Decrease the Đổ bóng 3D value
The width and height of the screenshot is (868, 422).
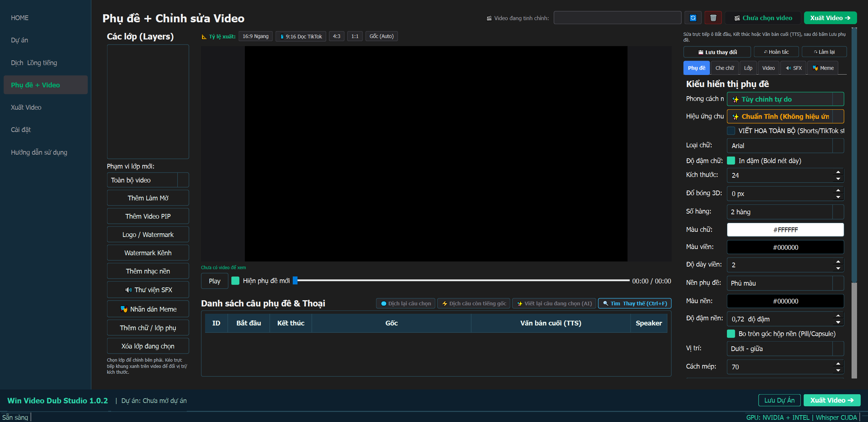pos(838,197)
